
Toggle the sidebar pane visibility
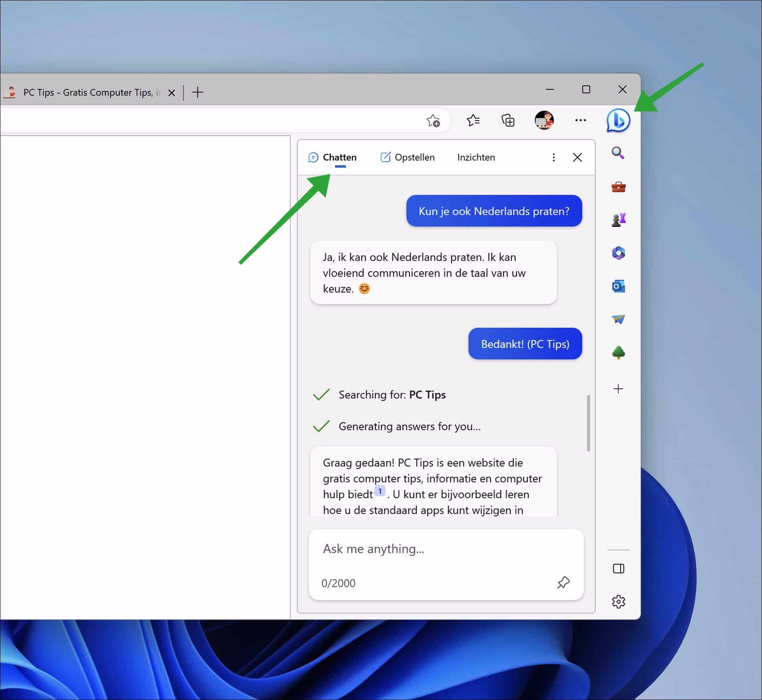(x=618, y=569)
